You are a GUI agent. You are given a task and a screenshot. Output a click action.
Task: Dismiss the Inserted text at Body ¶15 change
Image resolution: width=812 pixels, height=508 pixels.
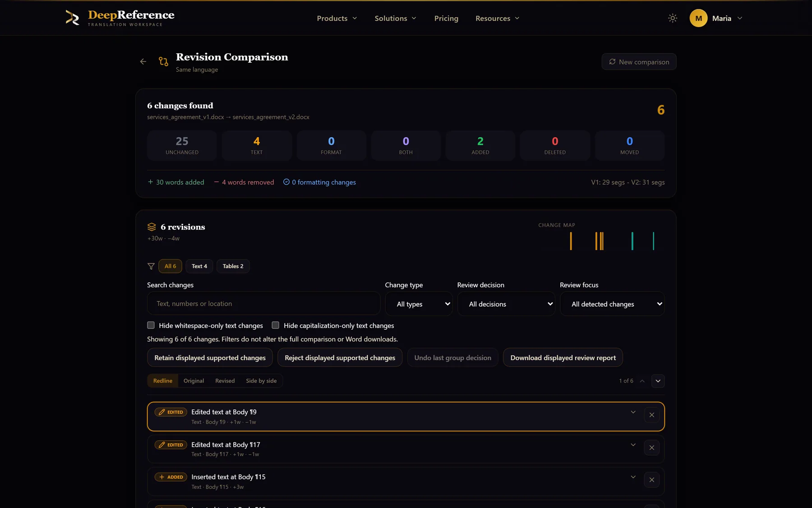[652, 480]
